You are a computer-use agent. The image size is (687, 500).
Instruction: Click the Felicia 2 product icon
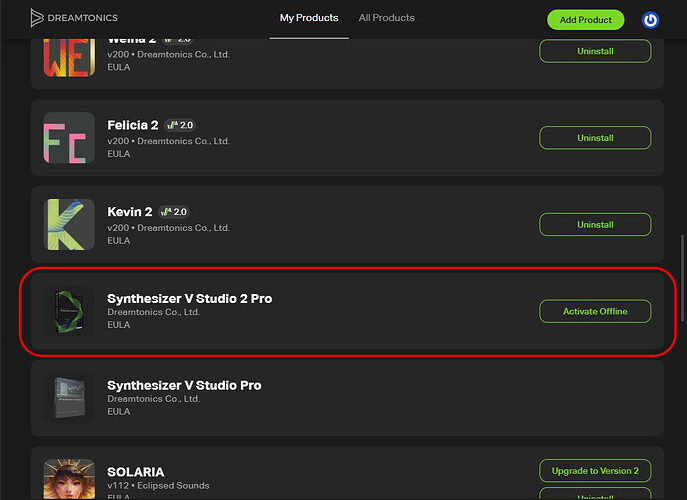coord(69,138)
